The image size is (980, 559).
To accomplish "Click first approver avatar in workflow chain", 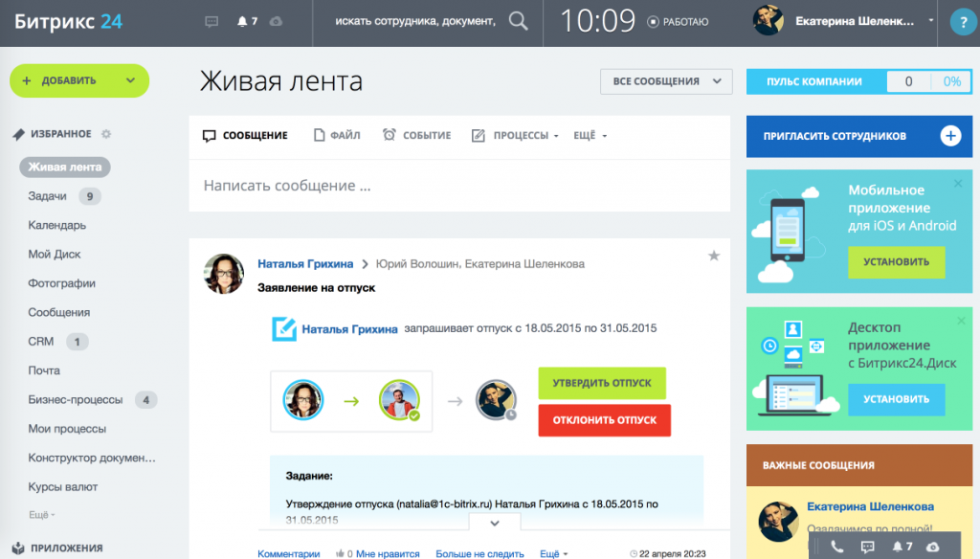I will [303, 400].
